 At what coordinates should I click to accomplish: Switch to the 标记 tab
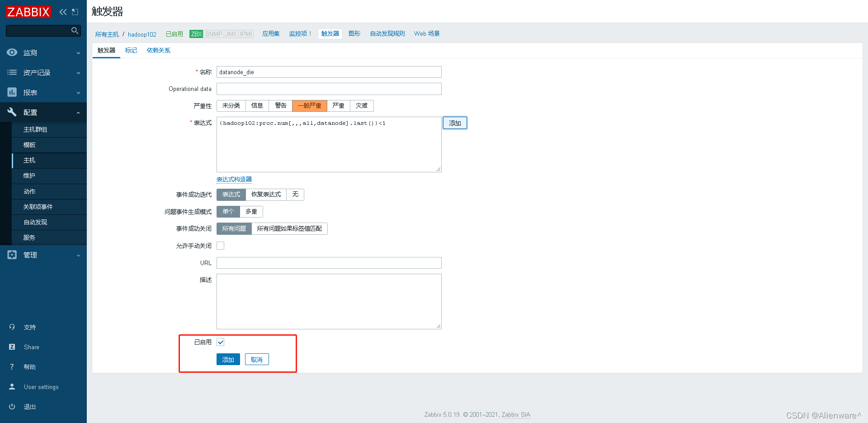[x=131, y=50]
